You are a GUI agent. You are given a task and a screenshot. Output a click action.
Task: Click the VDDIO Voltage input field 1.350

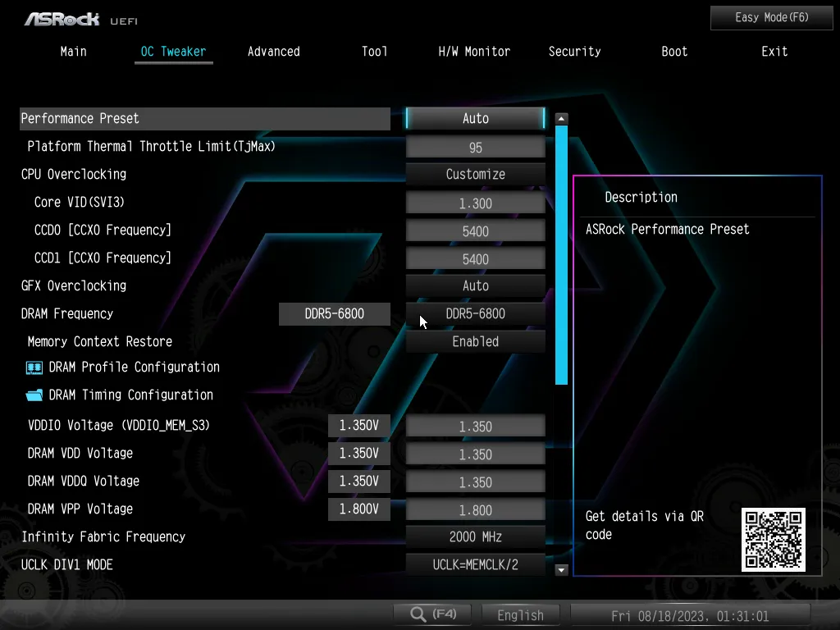476,426
